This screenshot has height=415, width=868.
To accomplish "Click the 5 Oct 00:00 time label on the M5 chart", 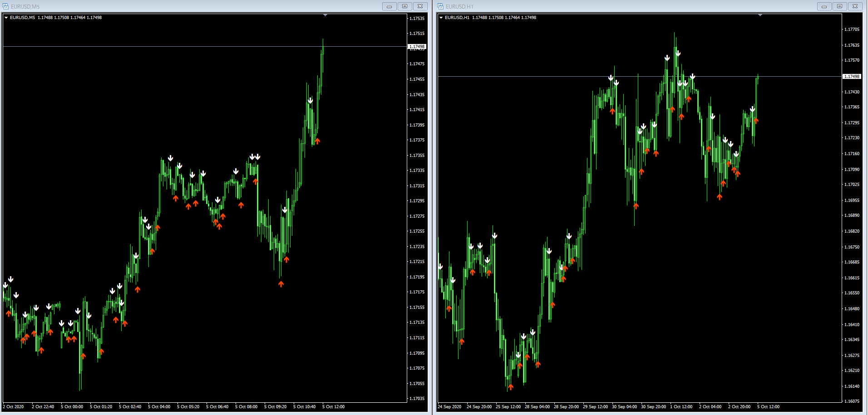I will (x=72, y=407).
